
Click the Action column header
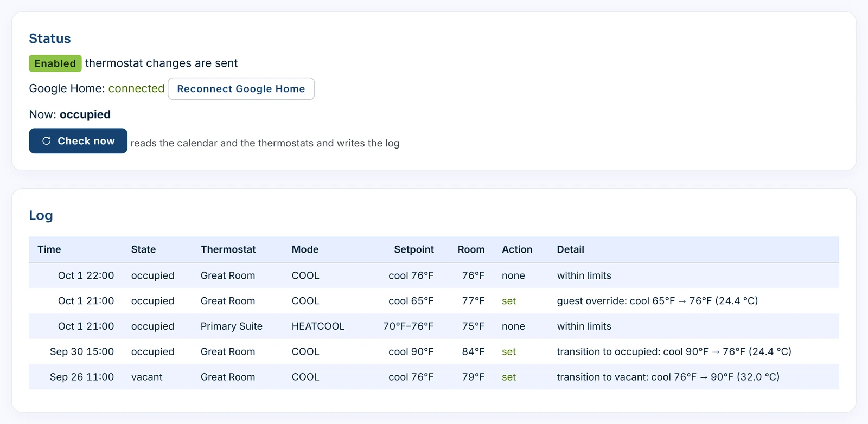pos(517,249)
